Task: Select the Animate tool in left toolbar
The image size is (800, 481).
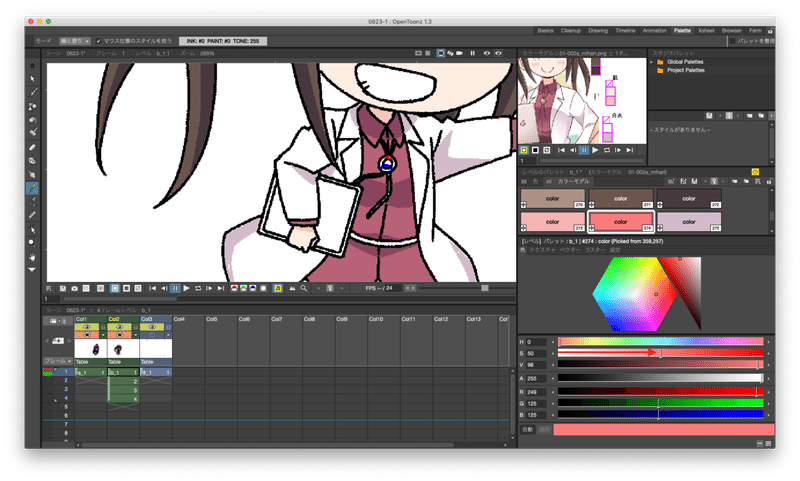Action: (x=32, y=66)
